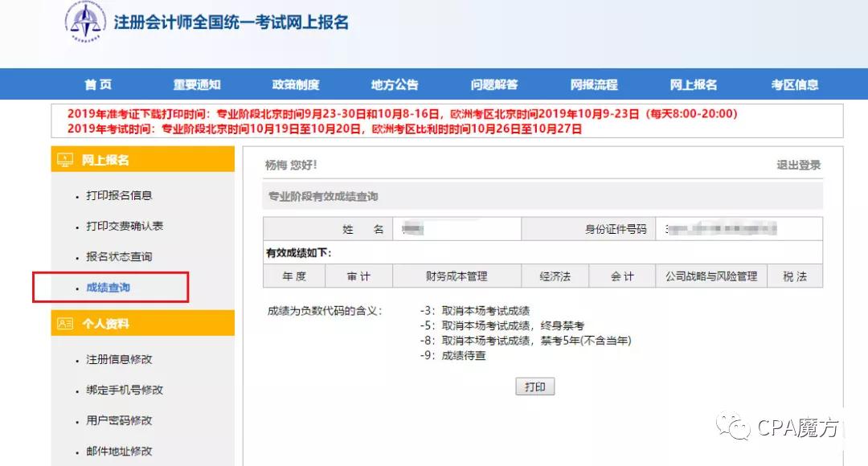Click the 打印 button
868x466 pixels.
coord(534,386)
